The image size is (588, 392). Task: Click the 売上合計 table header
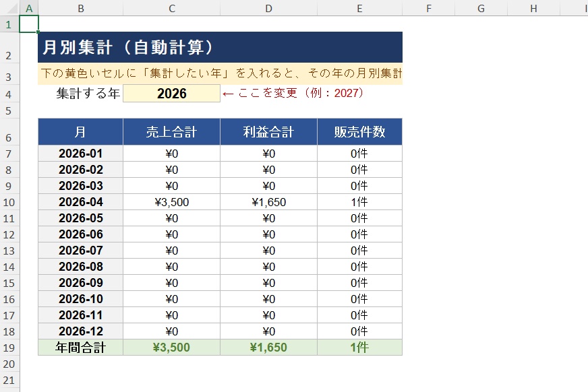171,132
